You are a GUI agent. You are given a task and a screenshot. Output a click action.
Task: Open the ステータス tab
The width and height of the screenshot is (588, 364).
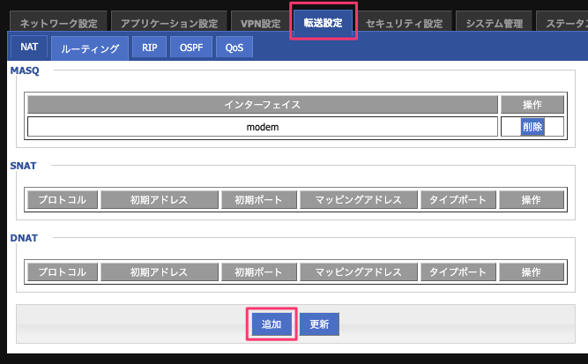coord(562,22)
